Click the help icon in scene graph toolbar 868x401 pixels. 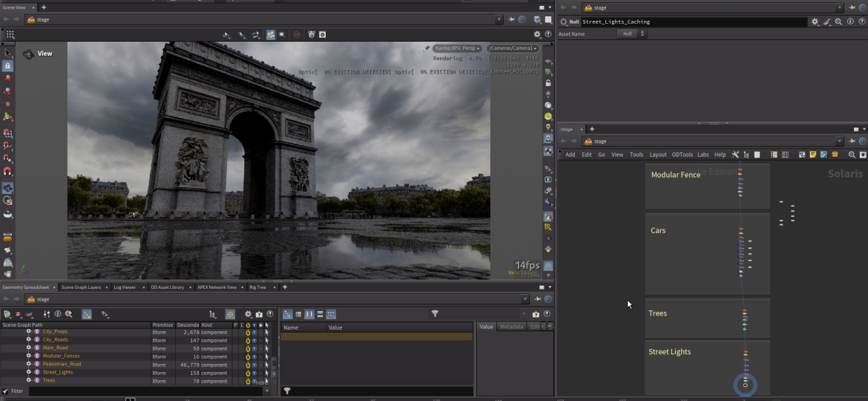269,314
